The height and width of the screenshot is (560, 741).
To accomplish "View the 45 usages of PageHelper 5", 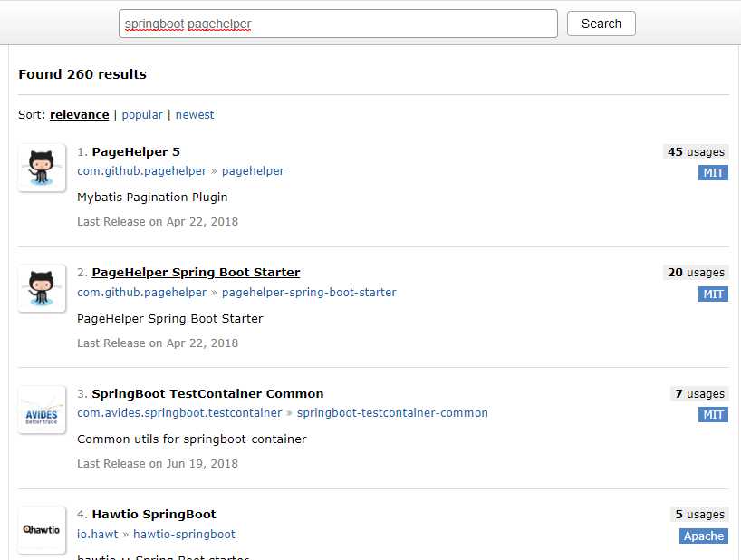I will 696,151.
